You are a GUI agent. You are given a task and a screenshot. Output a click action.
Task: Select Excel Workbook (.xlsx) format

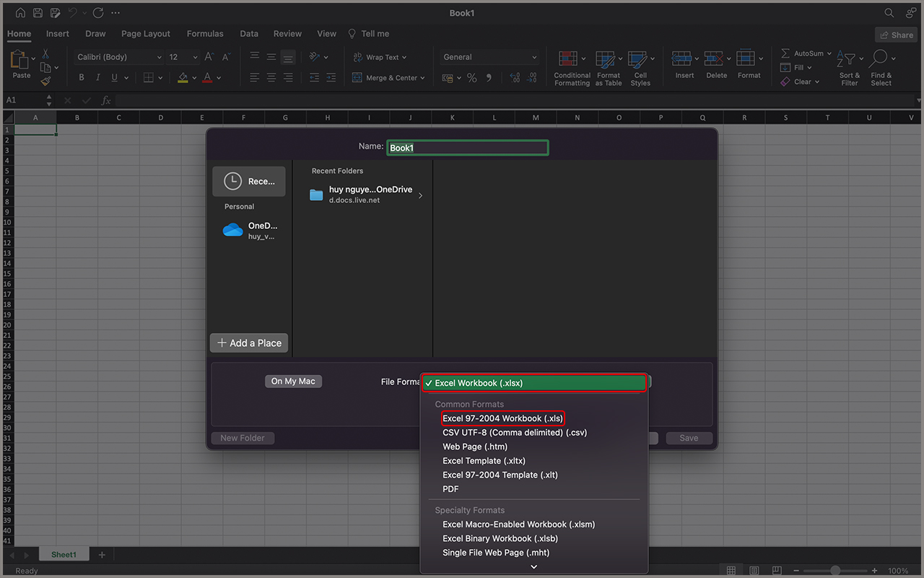point(534,383)
